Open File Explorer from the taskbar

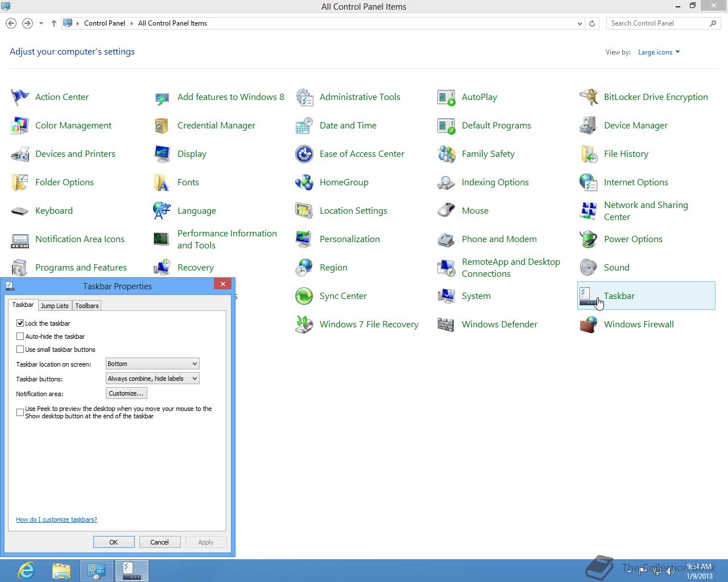click(x=61, y=570)
